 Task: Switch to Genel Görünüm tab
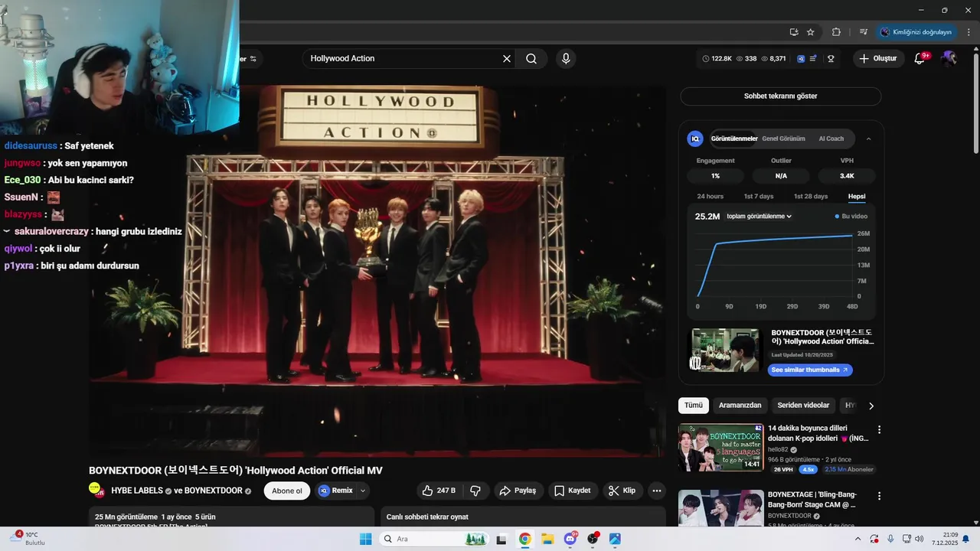(x=783, y=139)
